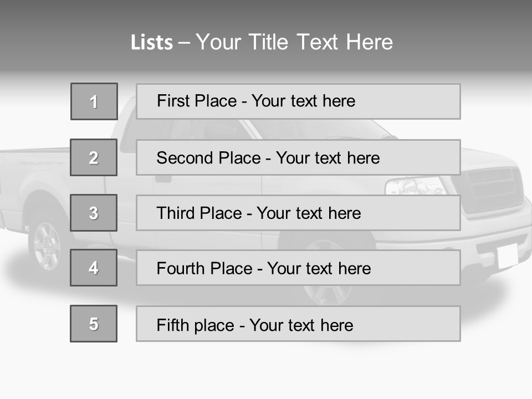This screenshot has width=532, height=399.
Task: Click the empty area below the list
Action: (266, 371)
